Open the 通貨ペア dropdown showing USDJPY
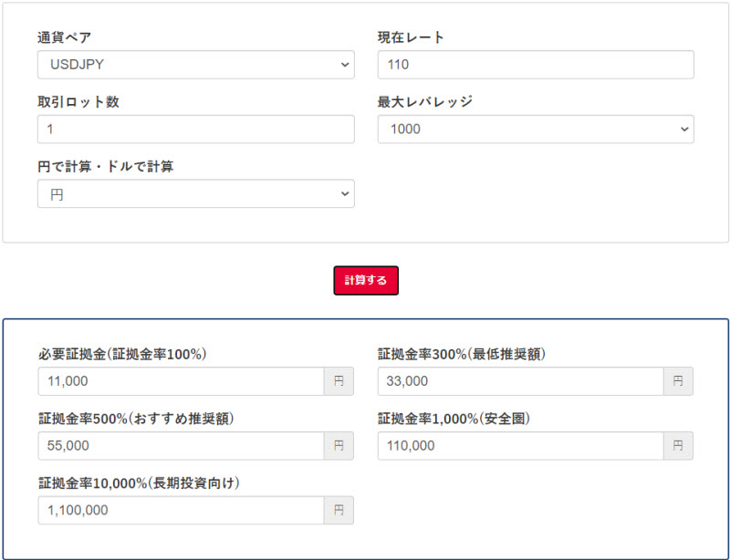 tap(195, 65)
